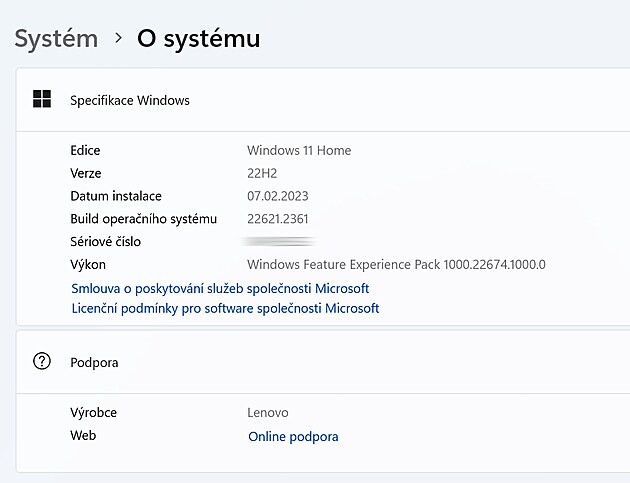Select the Windows 11 Home edition text

coord(299,150)
